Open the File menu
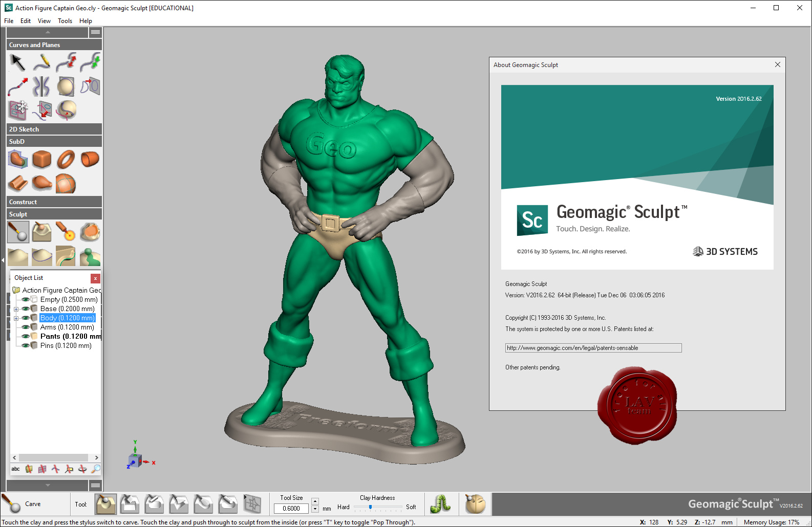This screenshot has width=812, height=527. pos(9,21)
